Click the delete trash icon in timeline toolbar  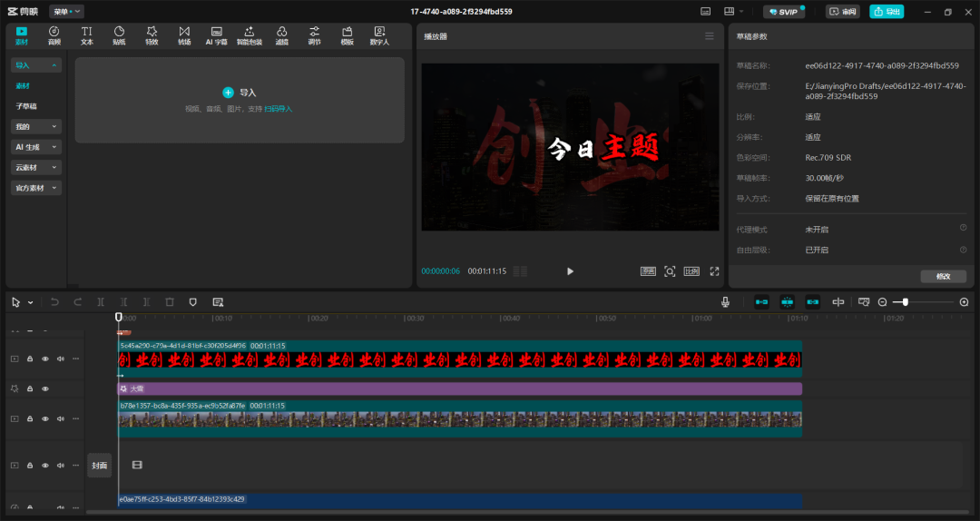170,302
